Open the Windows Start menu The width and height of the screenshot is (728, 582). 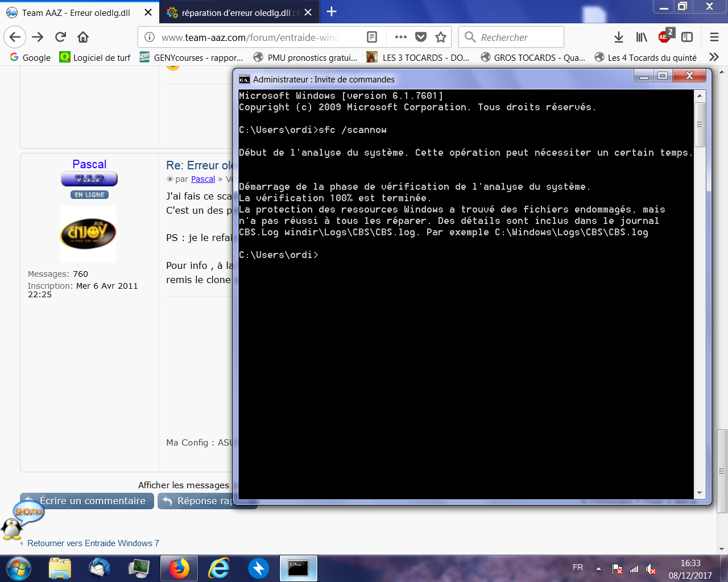click(18, 568)
